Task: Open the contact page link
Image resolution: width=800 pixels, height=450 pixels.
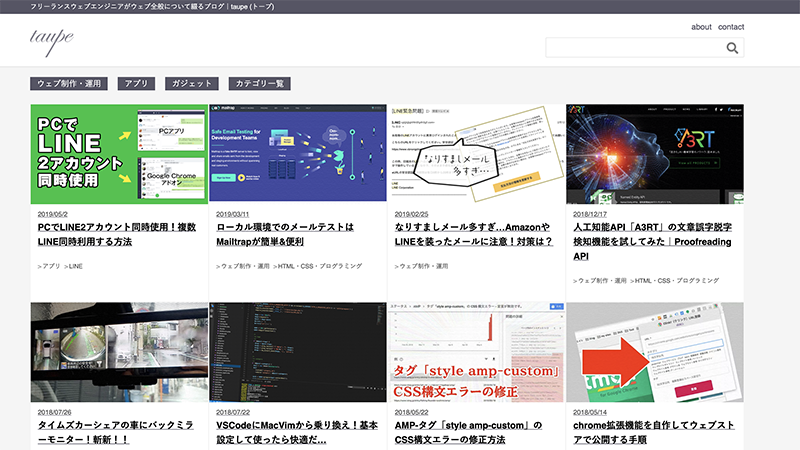Action: 731,27
